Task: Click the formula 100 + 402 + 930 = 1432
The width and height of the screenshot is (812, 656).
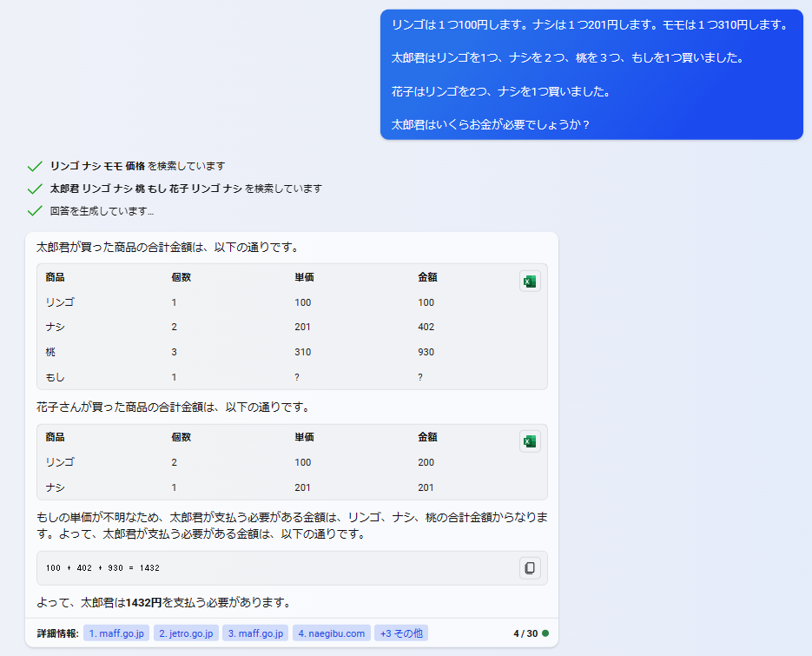Action: pos(102,568)
